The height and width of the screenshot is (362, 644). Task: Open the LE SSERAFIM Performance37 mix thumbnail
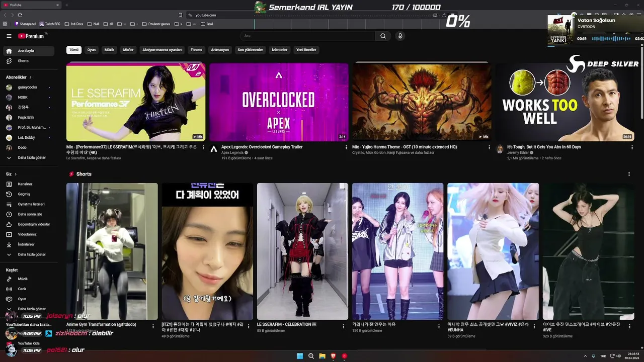(136, 102)
